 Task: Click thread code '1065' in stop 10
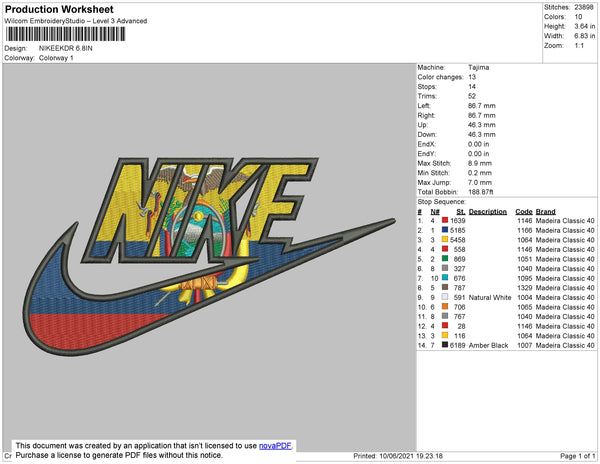pyautogui.click(x=525, y=307)
